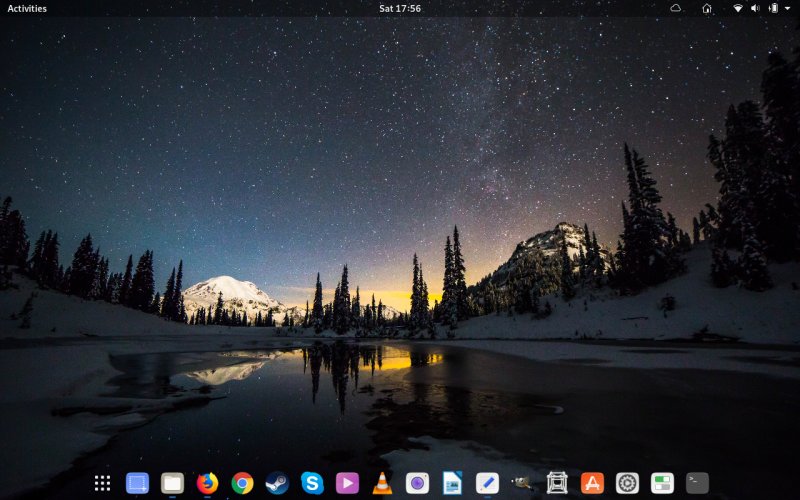Open the clock calendar showing Sat 17:56

[x=400, y=8]
